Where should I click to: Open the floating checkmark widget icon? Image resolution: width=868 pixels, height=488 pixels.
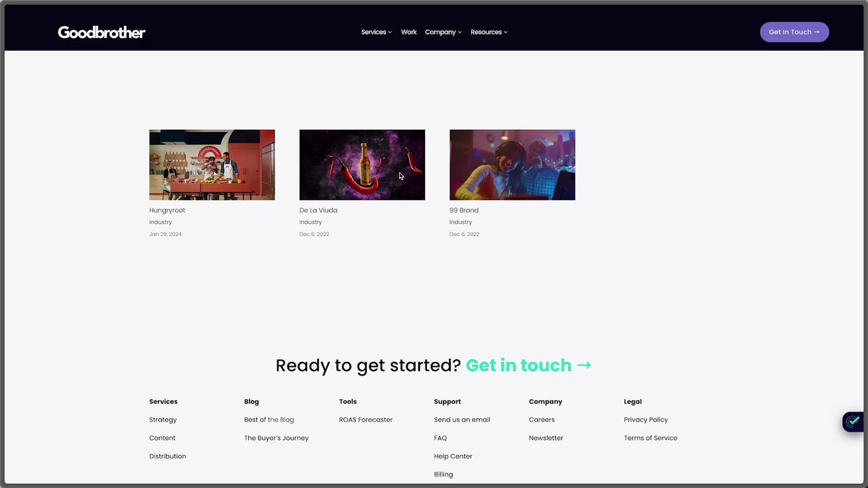click(853, 422)
